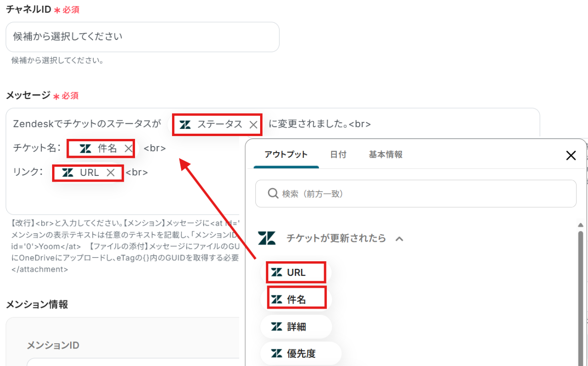Click Zendesk icon in ステータス tag
The height and width of the screenshot is (366, 588).
pos(185,125)
